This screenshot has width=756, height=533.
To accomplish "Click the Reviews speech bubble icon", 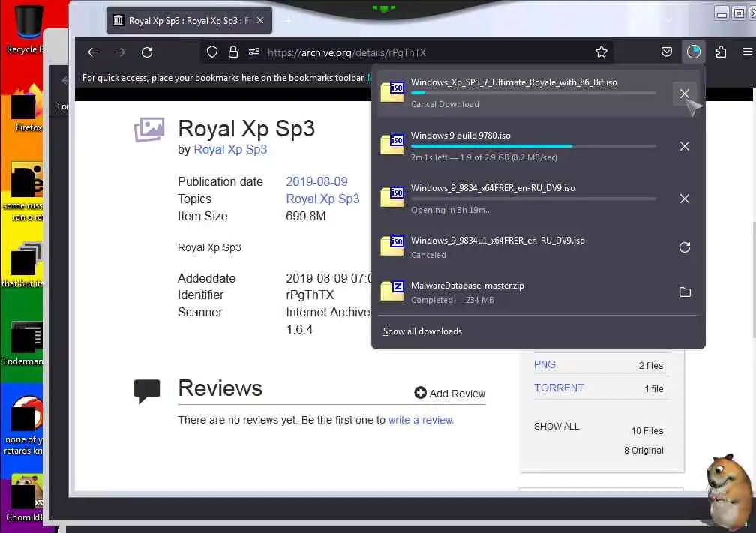I will click(147, 391).
